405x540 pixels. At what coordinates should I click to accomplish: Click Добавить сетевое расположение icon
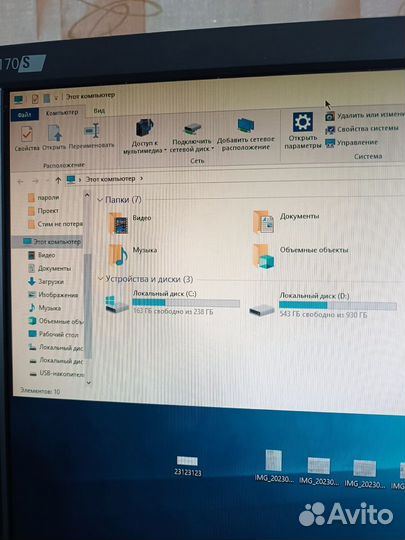(246, 134)
